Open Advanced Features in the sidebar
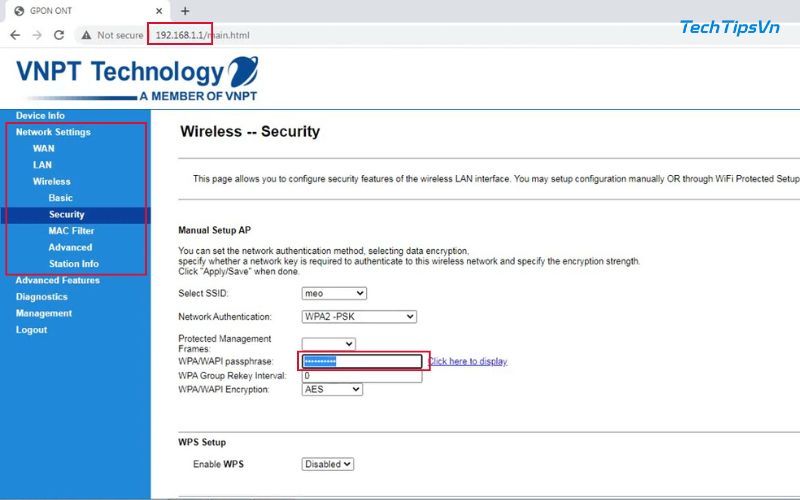The width and height of the screenshot is (800, 500). 58,280
